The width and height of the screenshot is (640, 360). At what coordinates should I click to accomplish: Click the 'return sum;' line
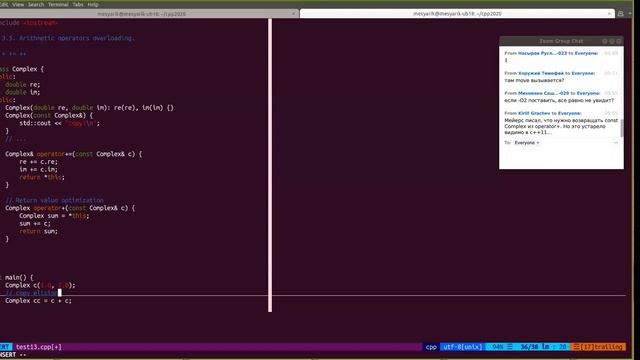(38, 231)
